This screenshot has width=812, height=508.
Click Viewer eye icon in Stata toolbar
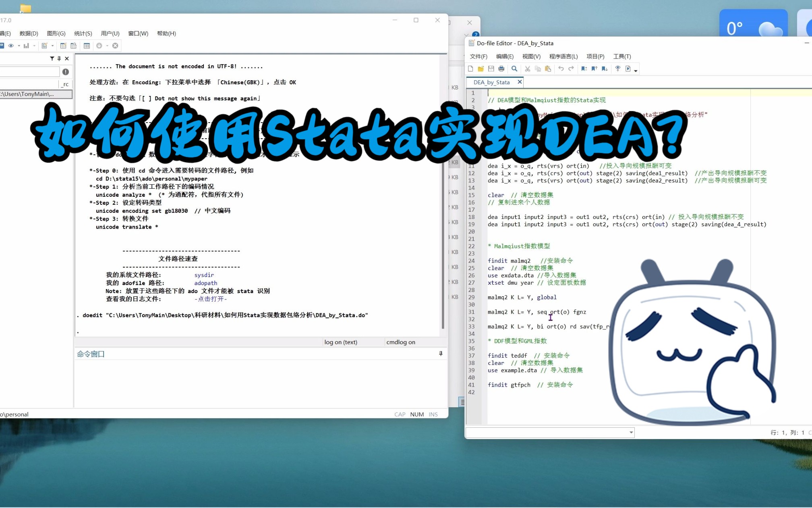[11, 46]
